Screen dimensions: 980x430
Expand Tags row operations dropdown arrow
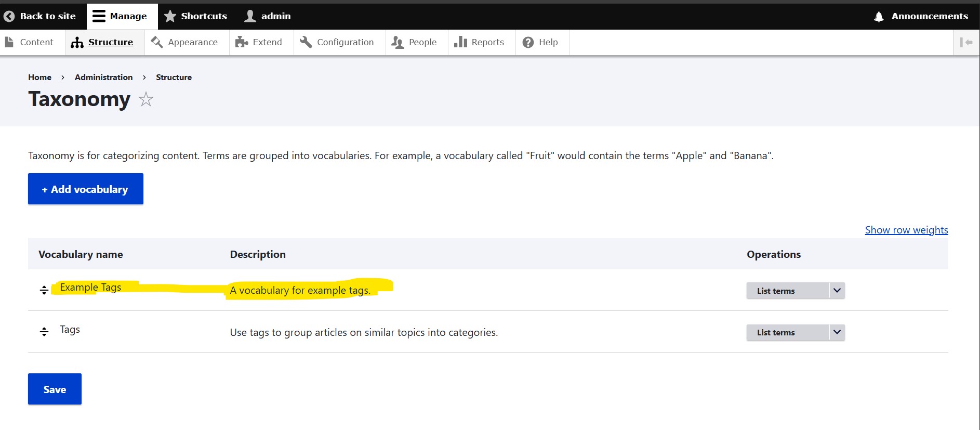pos(837,332)
